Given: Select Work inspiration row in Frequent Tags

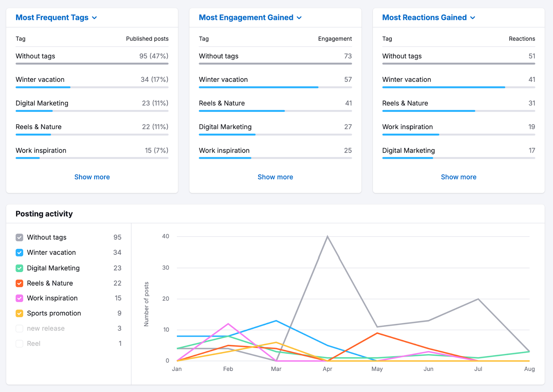Looking at the screenshot, I should pyautogui.click(x=92, y=152).
